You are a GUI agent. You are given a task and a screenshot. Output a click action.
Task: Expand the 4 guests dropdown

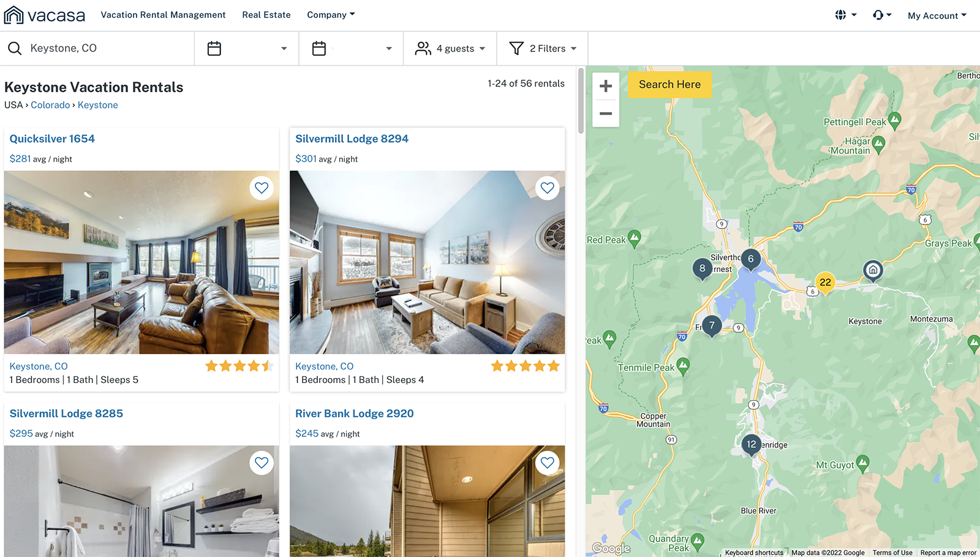[450, 48]
